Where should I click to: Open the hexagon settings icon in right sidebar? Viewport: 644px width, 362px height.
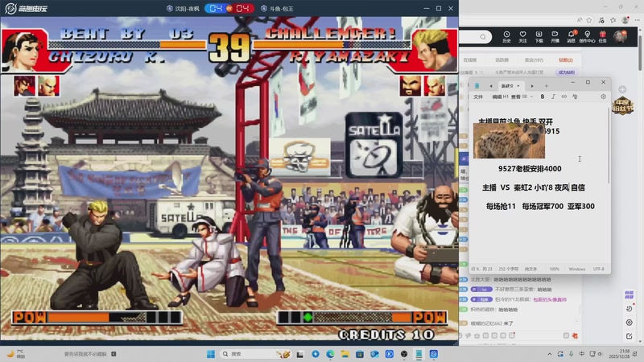tap(630, 323)
